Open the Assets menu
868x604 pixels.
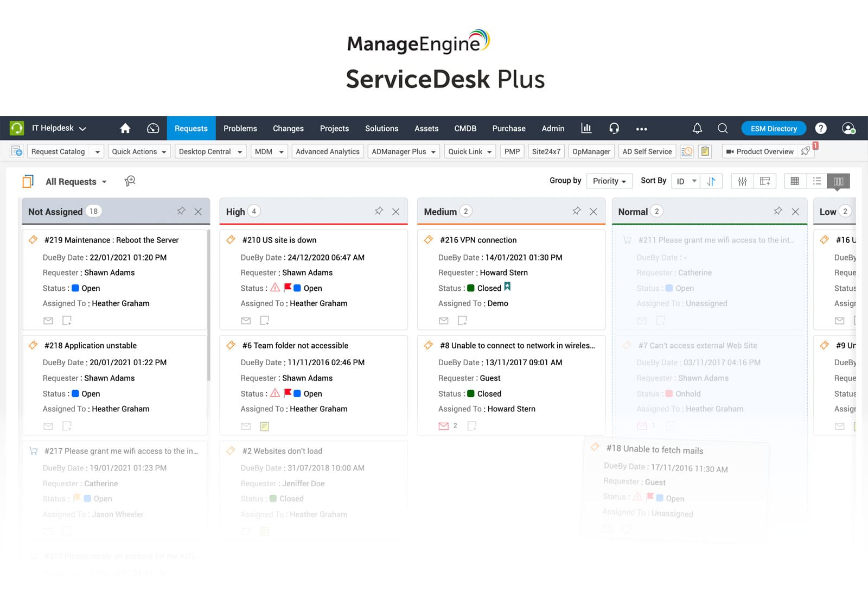coord(426,128)
